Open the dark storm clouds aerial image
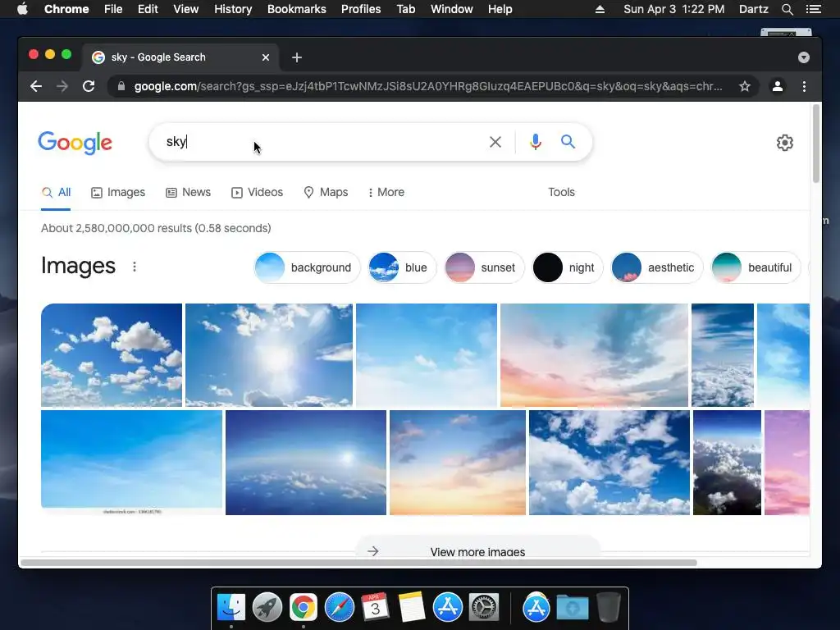The image size is (840, 630). coord(727,463)
